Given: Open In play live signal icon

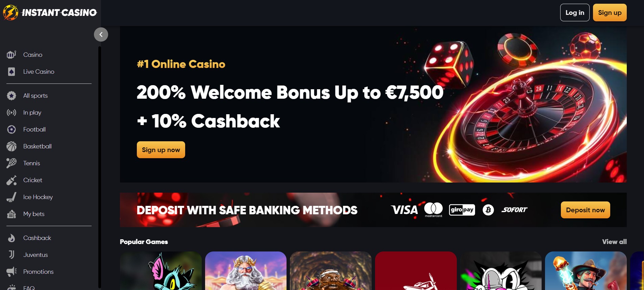Looking at the screenshot, I should tap(11, 113).
